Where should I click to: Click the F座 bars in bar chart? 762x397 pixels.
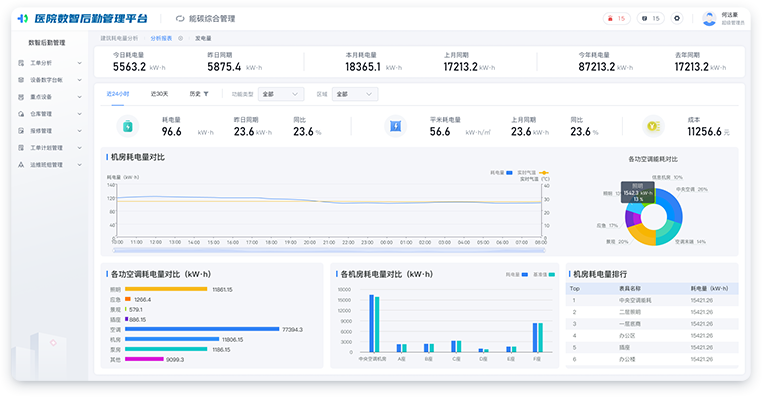tap(537, 337)
